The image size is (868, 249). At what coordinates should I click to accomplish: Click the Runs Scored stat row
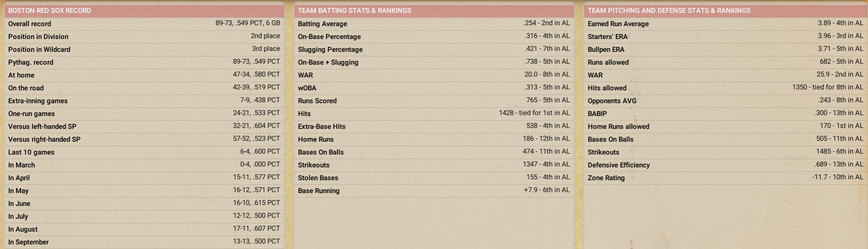[x=434, y=101]
